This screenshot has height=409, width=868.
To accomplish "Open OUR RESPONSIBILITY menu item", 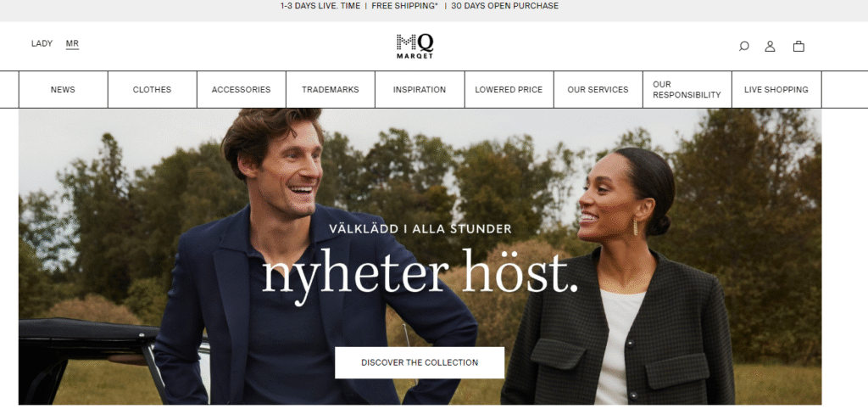I will pos(687,90).
